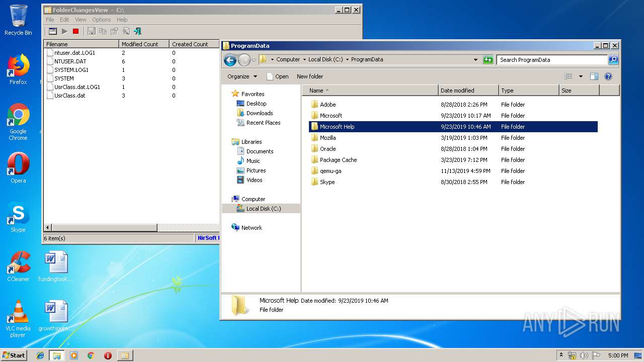Show hidden tray icons arrow
The image size is (644, 362).
tap(561, 355)
